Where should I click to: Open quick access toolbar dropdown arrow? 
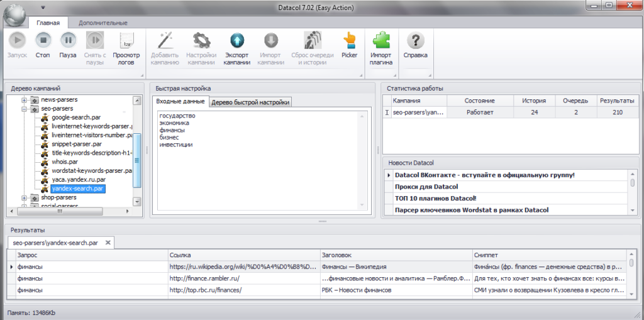point(43,8)
